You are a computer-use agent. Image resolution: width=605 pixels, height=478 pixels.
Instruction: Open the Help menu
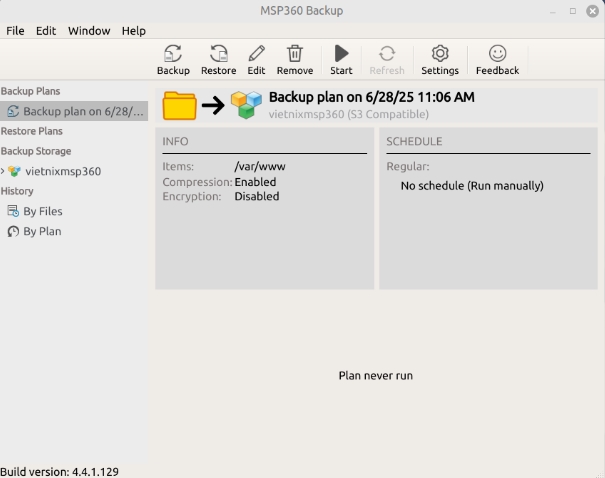[x=134, y=31]
